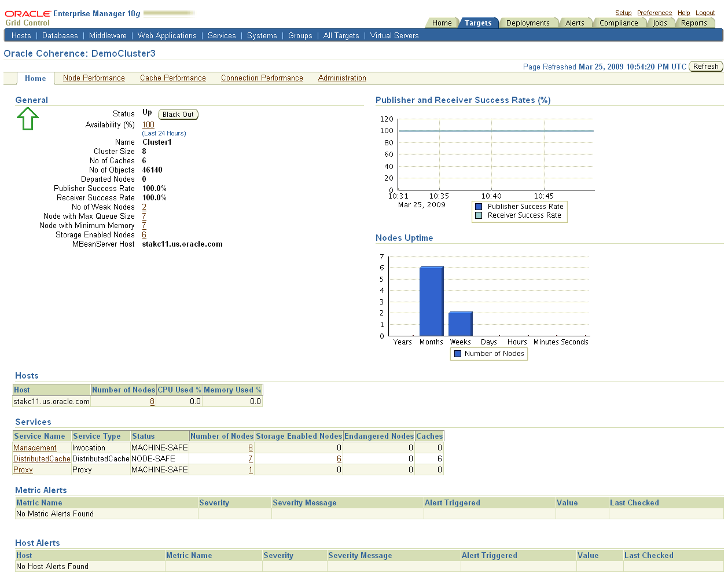
Task: Open the Databases section
Action: click(60, 35)
